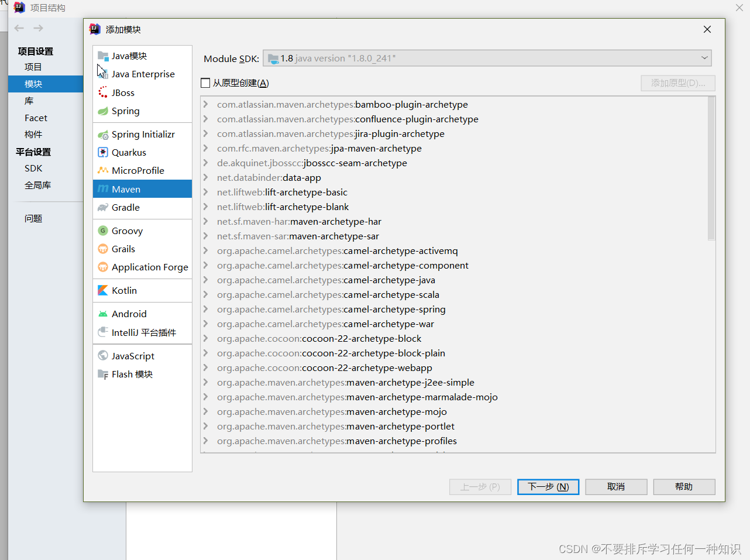Select the cocoon-22-archetype-block-plain row
The width and height of the screenshot is (750, 560).
click(454, 353)
